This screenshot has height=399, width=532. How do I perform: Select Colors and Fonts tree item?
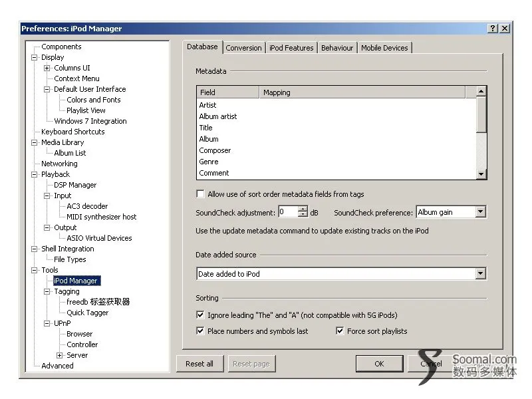pos(93,100)
